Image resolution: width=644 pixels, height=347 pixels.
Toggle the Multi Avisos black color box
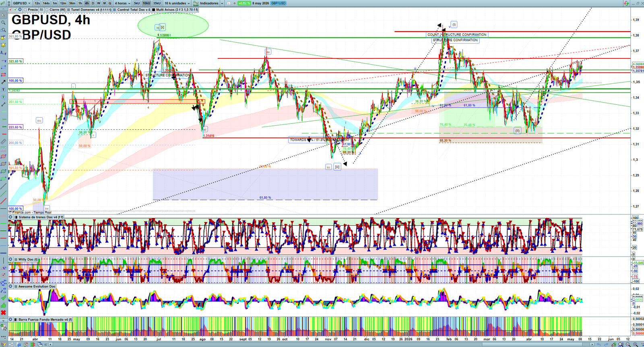pos(153,10)
